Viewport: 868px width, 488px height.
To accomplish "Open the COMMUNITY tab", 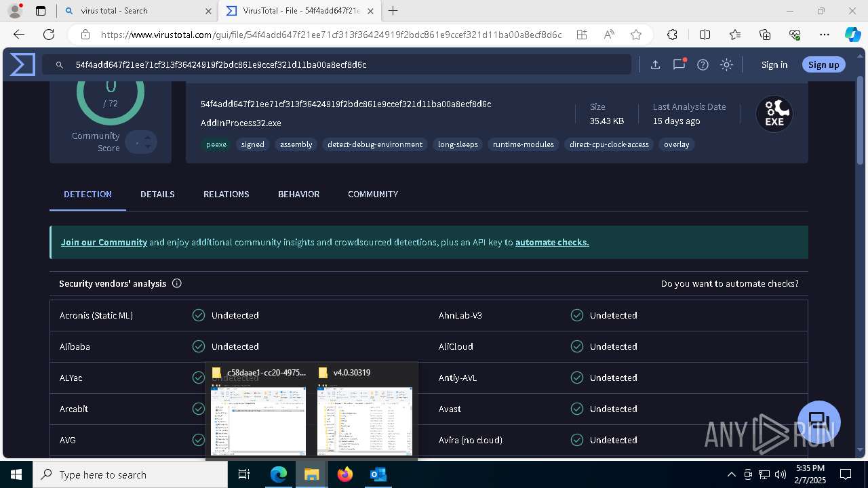I will tap(373, 194).
